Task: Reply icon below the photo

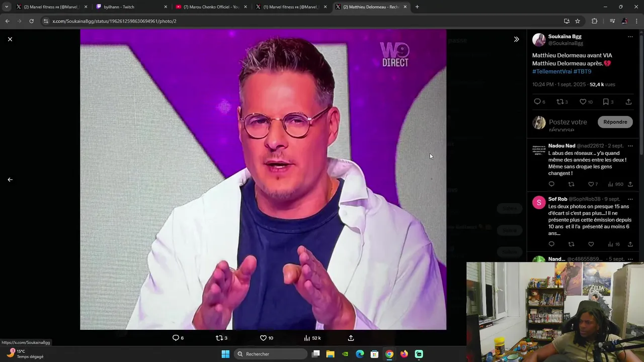Action: (176, 338)
